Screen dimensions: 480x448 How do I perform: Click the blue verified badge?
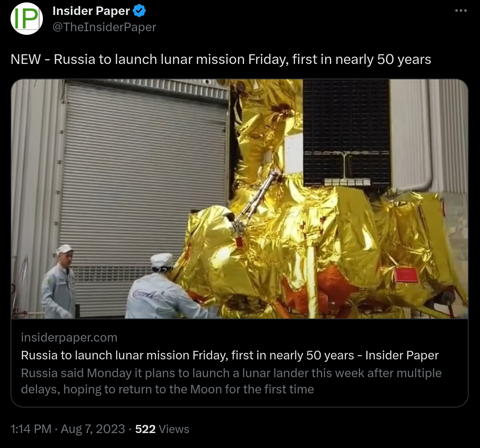(x=139, y=11)
